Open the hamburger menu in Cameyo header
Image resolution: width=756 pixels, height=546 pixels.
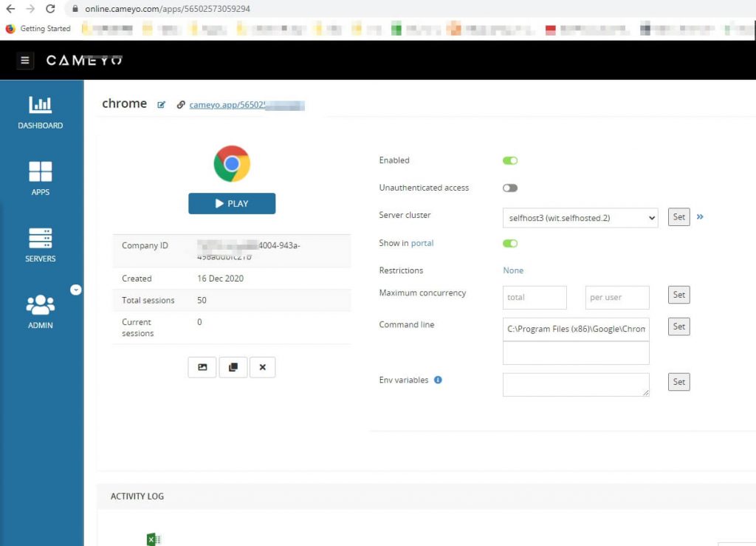coord(25,61)
